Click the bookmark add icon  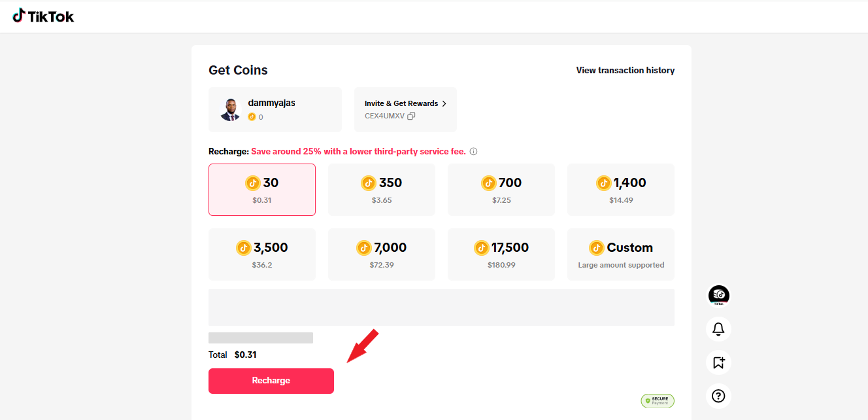pos(718,362)
